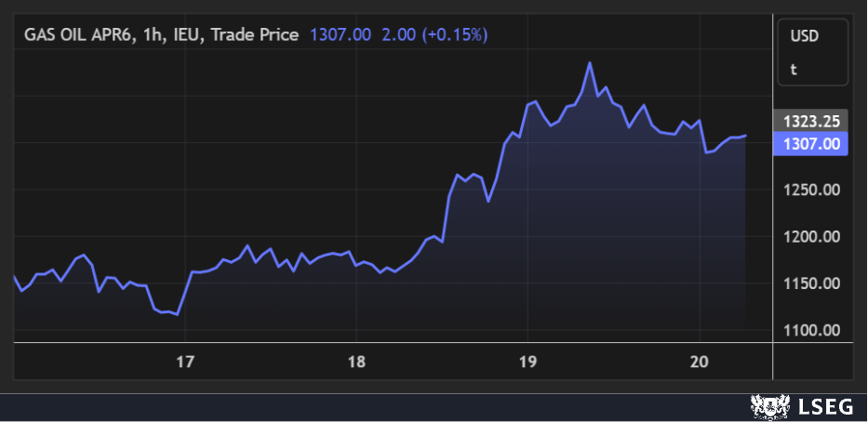Click the 1200.00 price axis label
Viewport: 868px width, 422px height.
point(811,237)
